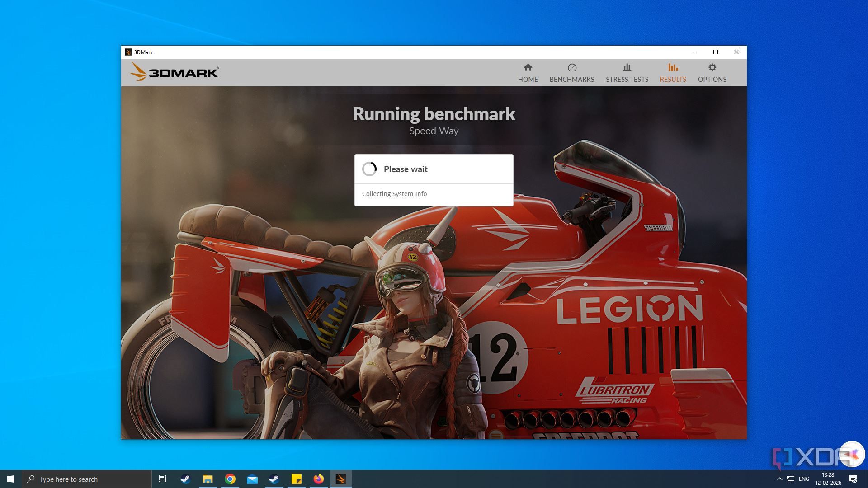
Task: Open the STRESS TESTS tab
Action: pyautogui.click(x=627, y=73)
